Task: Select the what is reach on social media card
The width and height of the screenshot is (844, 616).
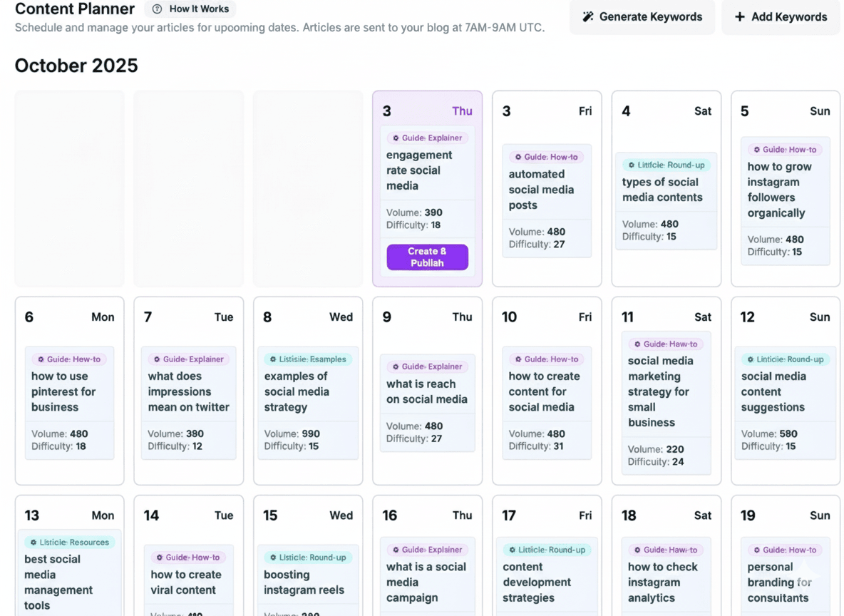Action: (x=427, y=392)
